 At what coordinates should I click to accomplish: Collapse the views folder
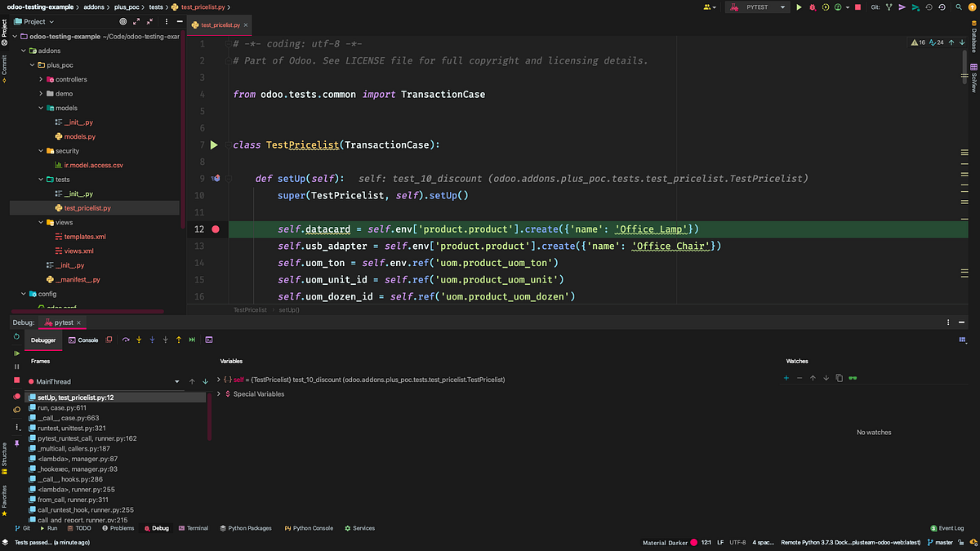pos(42,222)
